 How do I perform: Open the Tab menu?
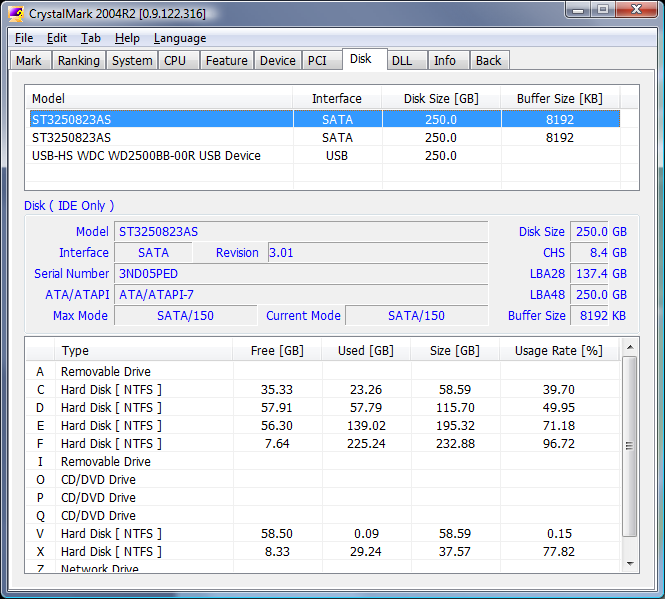pos(91,38)
